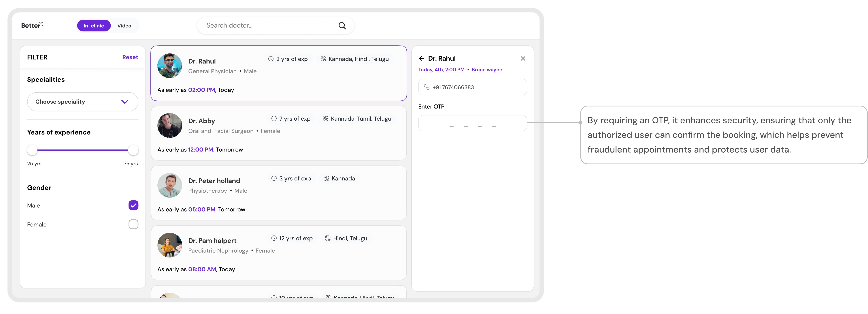
Task: Click the phone icon in number field
Action: point(427,87)
